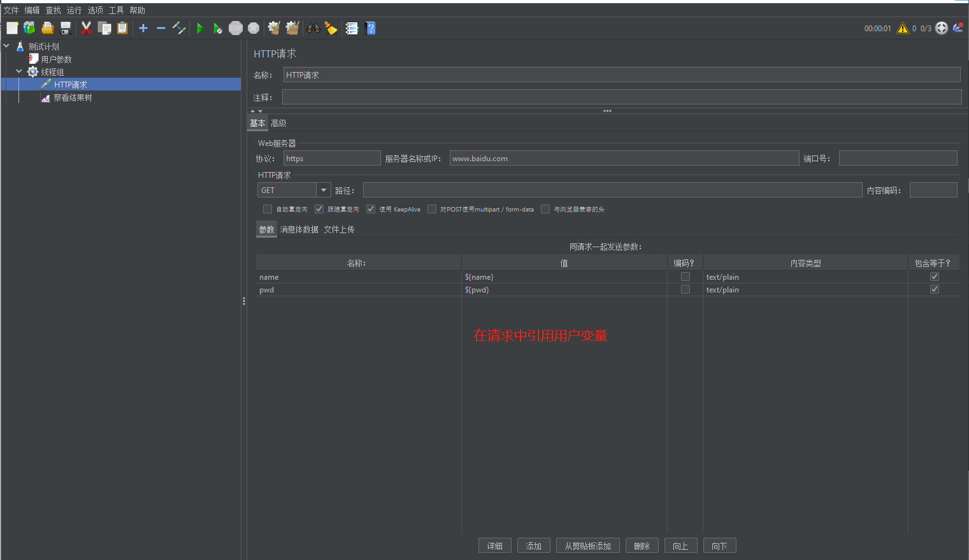Click the Copy toolbar icon

(x=104, y=28)
